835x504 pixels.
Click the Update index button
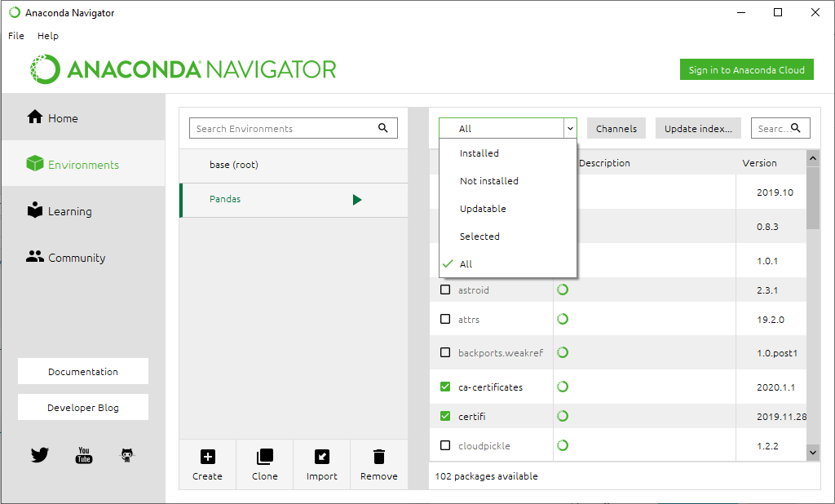pyautogui.click(x=698, y=128)
